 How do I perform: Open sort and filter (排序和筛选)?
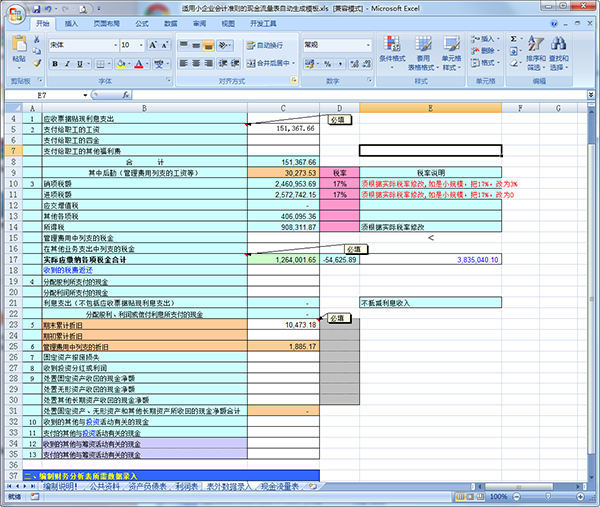(x=536, y=53)
